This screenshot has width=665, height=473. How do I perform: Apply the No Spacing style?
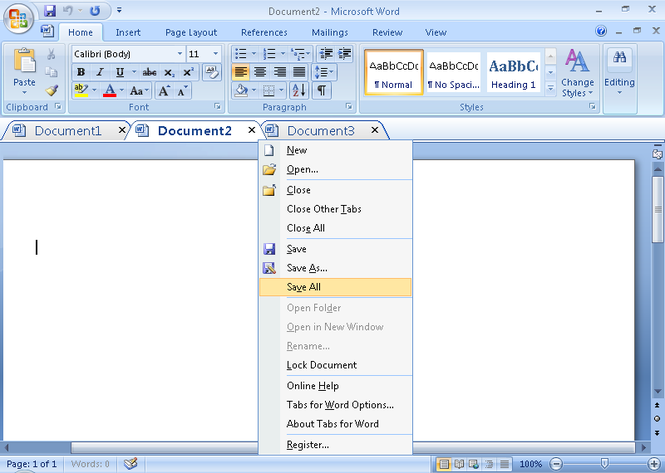(x=453, y=73)
